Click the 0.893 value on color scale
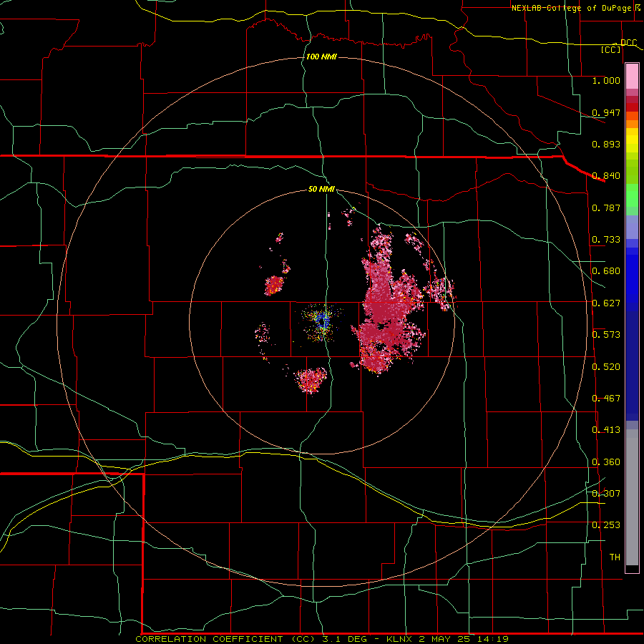 click(606, 144)
